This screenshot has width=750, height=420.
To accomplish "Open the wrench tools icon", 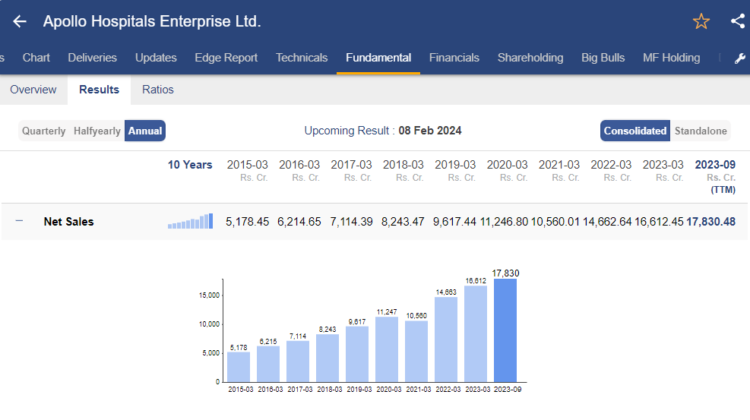I will tap(740, 58).
